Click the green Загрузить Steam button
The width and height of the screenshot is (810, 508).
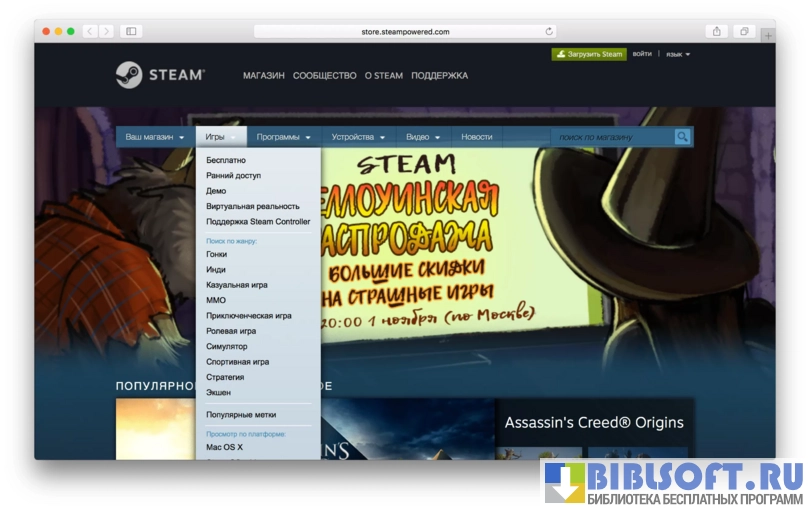click(x=589, y=54)
